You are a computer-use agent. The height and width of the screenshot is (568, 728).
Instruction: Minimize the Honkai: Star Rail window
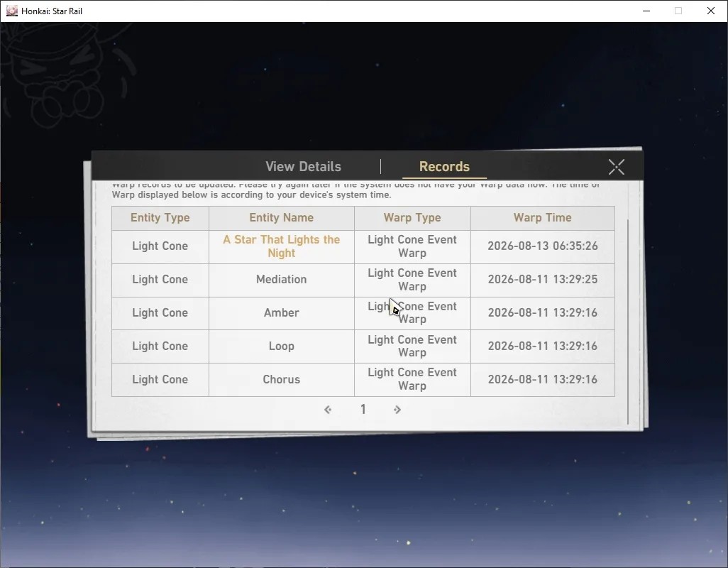(646, 11)
